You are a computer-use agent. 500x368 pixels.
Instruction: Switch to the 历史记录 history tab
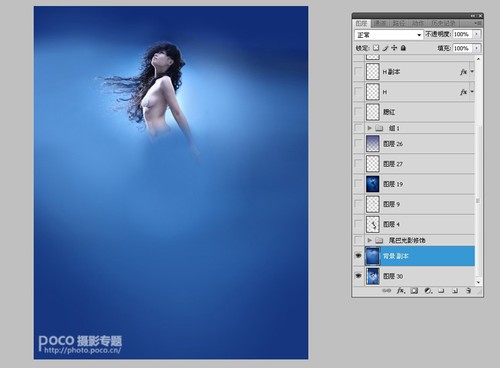pos(443,23)
